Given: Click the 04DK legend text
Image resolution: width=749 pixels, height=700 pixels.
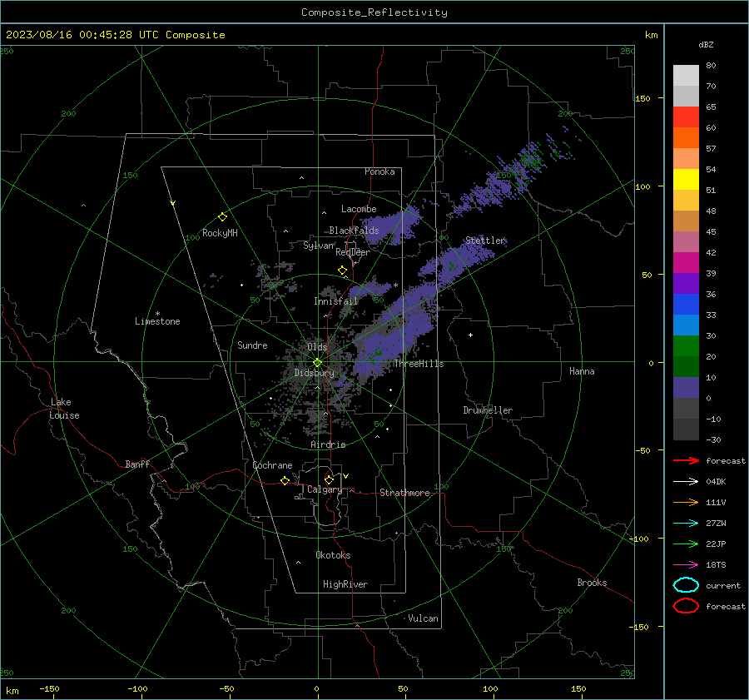Looking at the screenshot, I should coord(716,482).
